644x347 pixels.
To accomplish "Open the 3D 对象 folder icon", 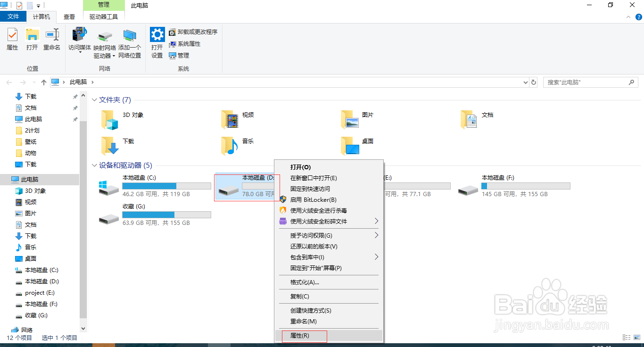I will click(109, 120).
